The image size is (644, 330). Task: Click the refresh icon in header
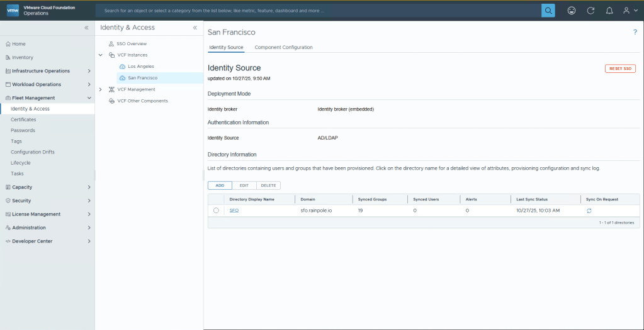click(x=590, y=11)
